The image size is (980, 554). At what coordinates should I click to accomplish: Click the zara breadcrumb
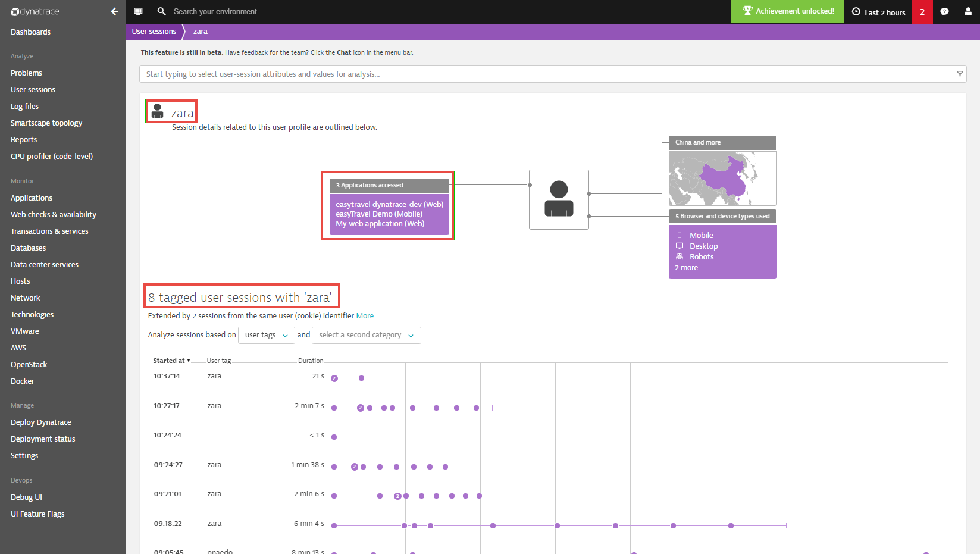point(201,32)
